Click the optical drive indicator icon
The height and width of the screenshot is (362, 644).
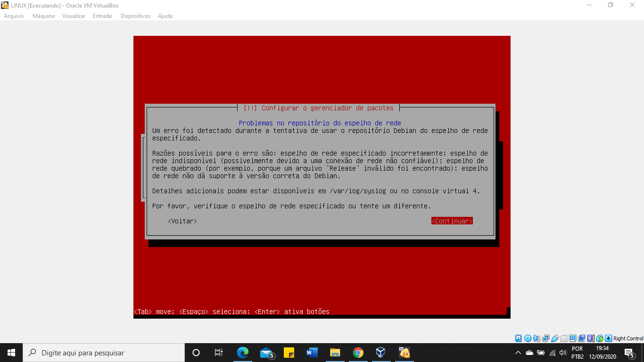528,338
